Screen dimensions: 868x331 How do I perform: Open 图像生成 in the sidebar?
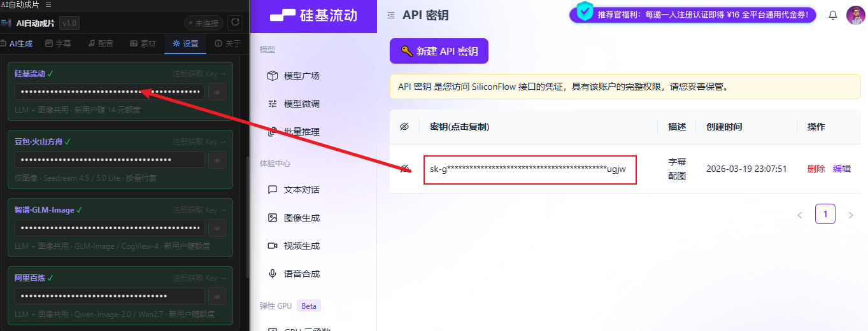pos(302,218)
